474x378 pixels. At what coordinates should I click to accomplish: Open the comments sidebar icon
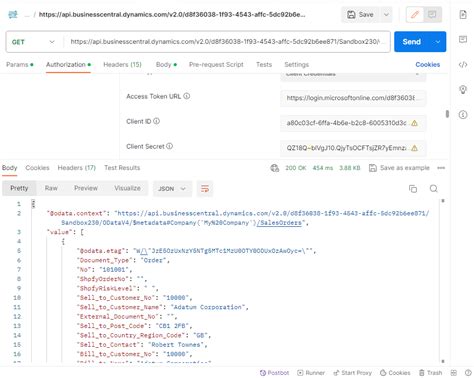[463, 39]
